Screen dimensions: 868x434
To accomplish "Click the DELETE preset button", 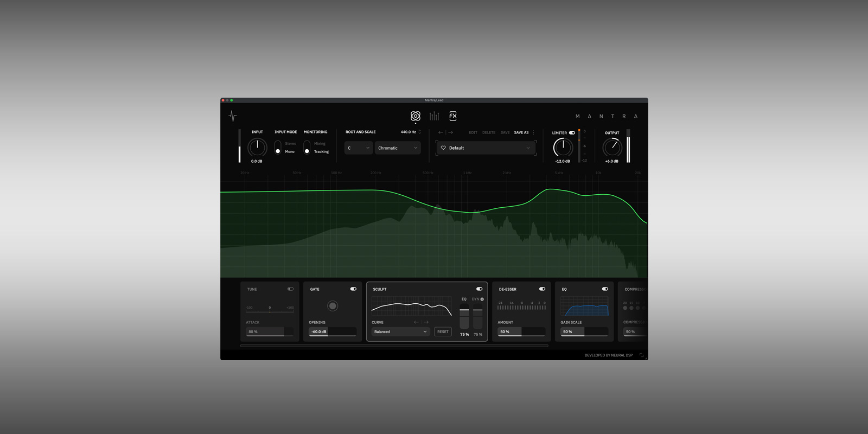I will [x=489, y=132].
